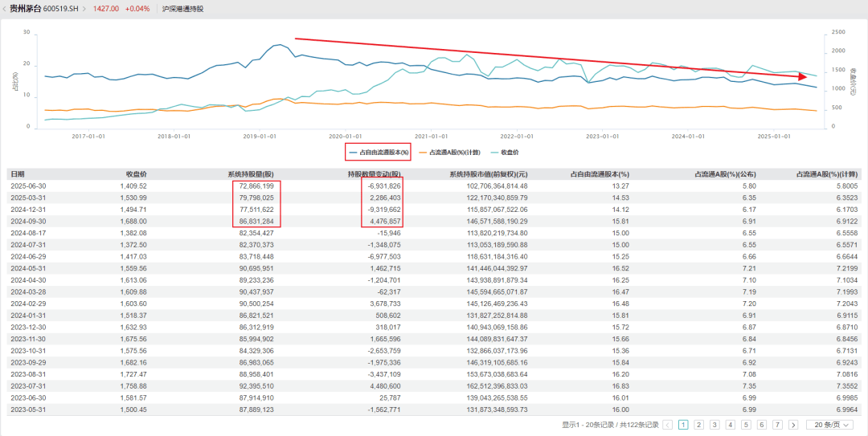This screenshot has height=436, width=868.
Task: Click the market value 102,706,364,814.48
Action: point(497,186)
